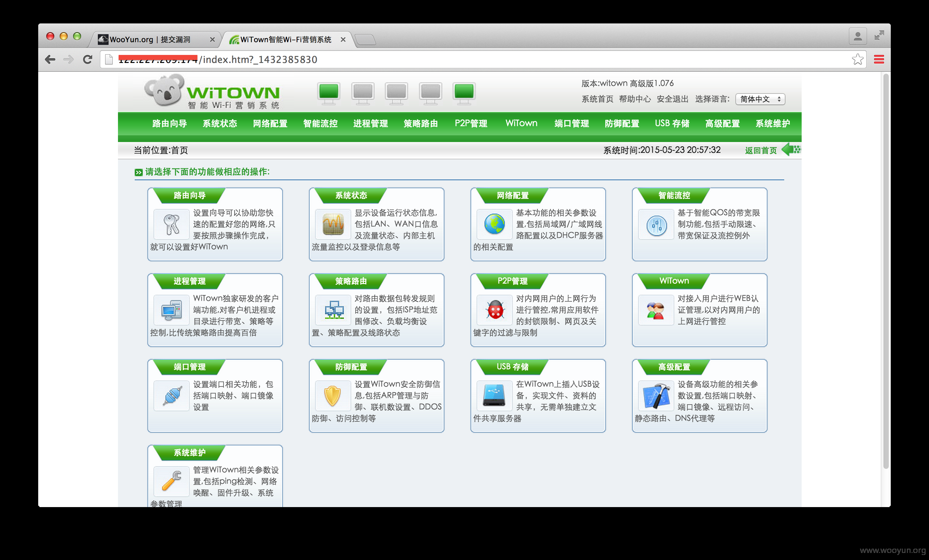Screen dimensions: 929x560
Task: Open 网络配置 in the green nav bar
Action: [x=270, y=124]
